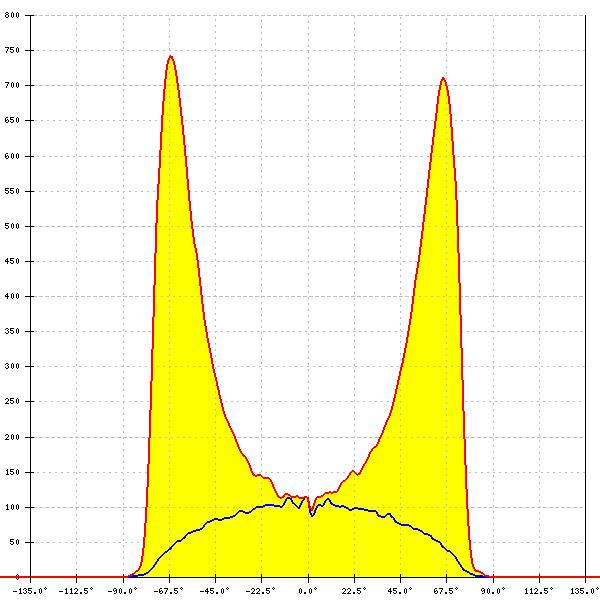
Task: Click the 600 y-axis label
Action: tap(12, 156)
